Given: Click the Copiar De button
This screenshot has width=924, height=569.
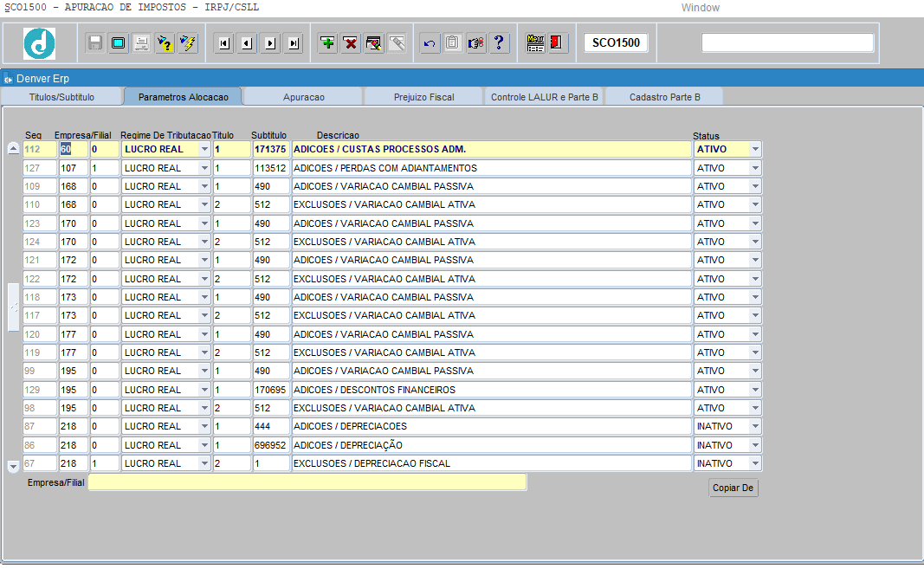Looking at the screenshot, I should [733, 488].
